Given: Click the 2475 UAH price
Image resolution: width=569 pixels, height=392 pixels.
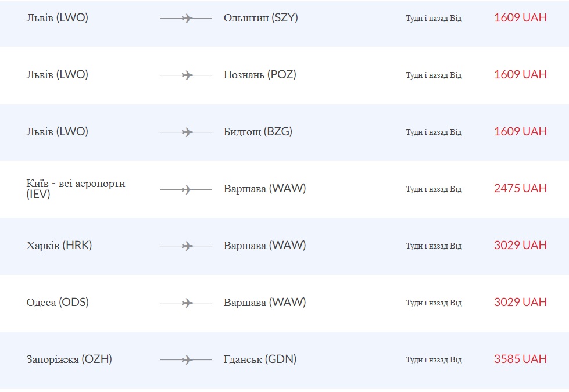Looking at the screenshot, I should point(520,188).
